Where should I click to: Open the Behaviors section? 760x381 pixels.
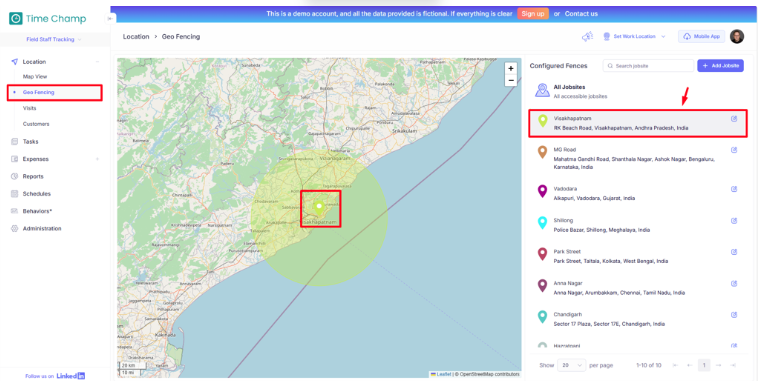[x=37, y=211]
